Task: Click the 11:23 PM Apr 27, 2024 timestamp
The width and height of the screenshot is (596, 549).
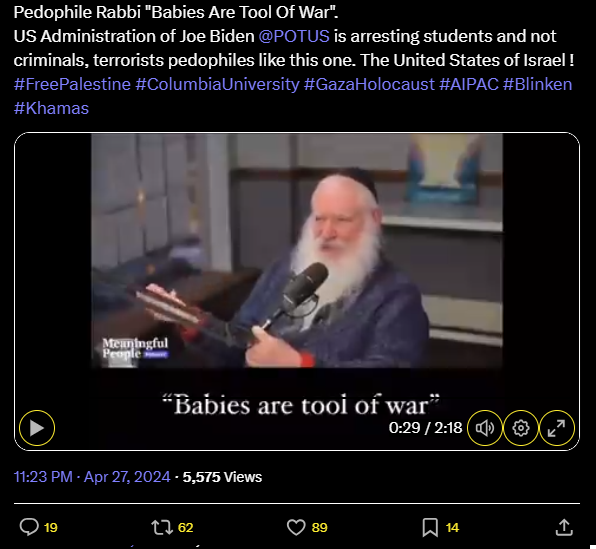Action: [x=92, y=477]
